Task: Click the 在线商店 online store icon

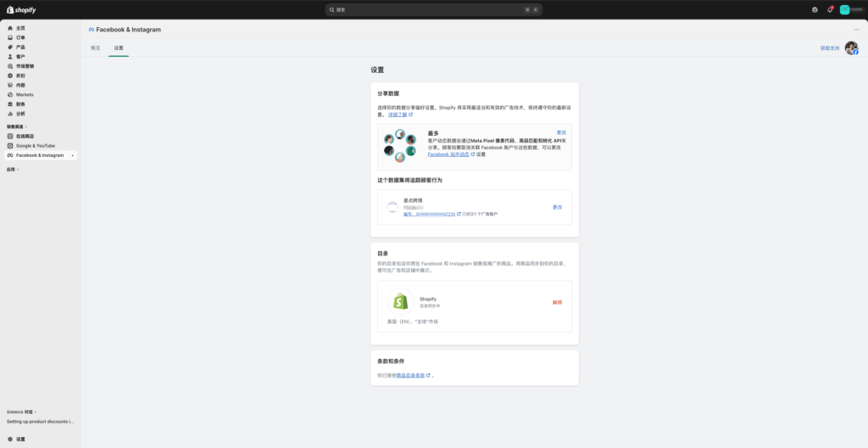Action: 10,136
